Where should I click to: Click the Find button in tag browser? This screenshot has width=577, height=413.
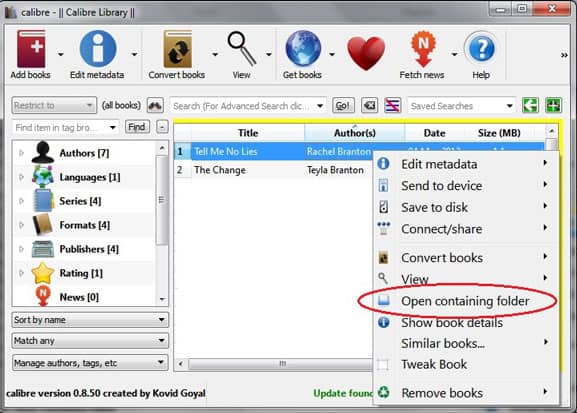[137, 127]
